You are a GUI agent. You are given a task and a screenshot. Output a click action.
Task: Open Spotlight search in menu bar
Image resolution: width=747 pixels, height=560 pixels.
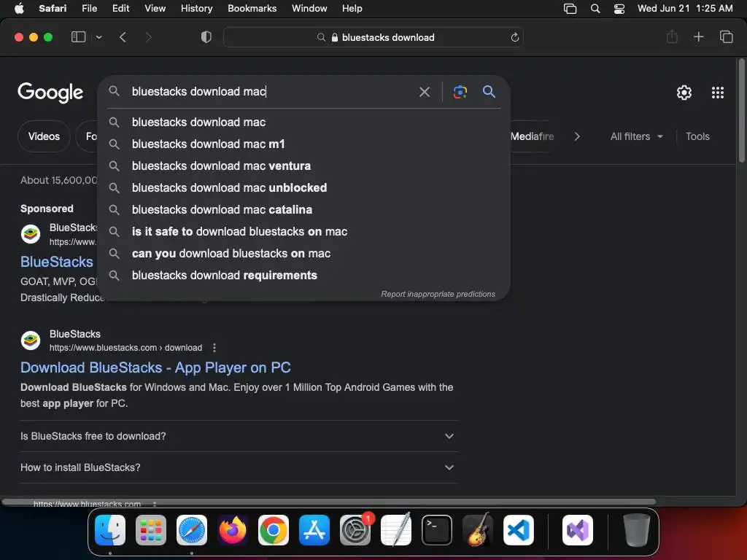tap(595, 8)
